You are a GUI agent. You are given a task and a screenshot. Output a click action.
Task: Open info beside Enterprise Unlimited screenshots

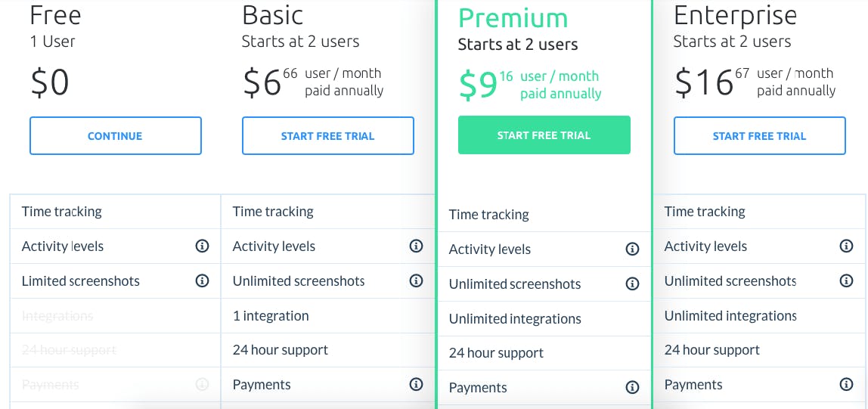tap(846, 280)
